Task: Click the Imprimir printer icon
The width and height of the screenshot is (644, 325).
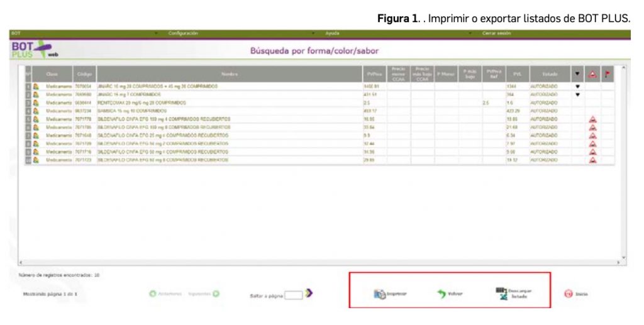Action: point(380,294)
